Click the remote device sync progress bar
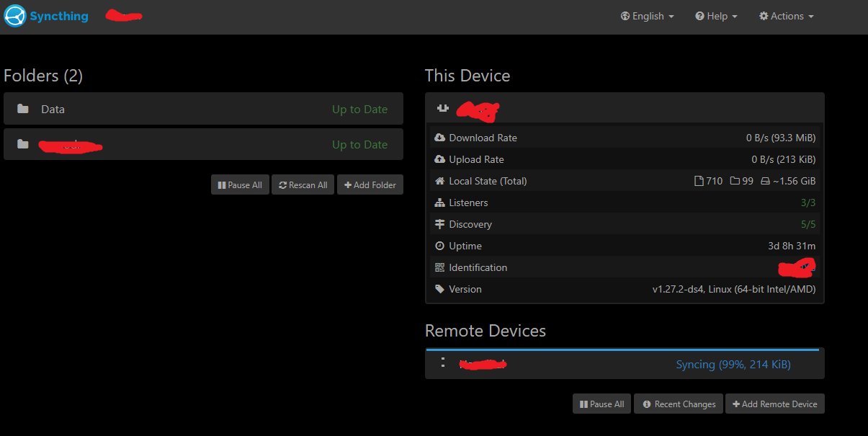 pos(622,349)
